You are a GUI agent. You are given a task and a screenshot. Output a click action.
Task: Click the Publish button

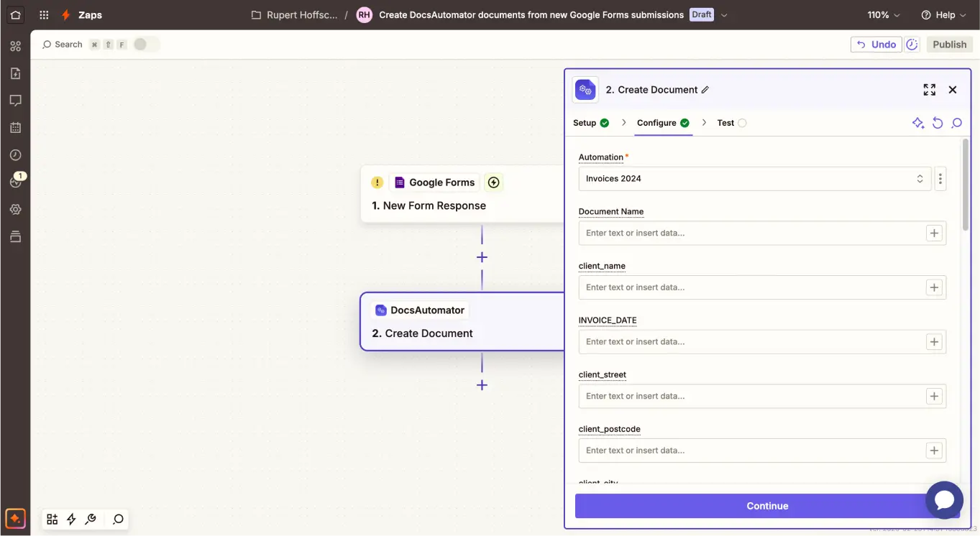click(949, 44)
